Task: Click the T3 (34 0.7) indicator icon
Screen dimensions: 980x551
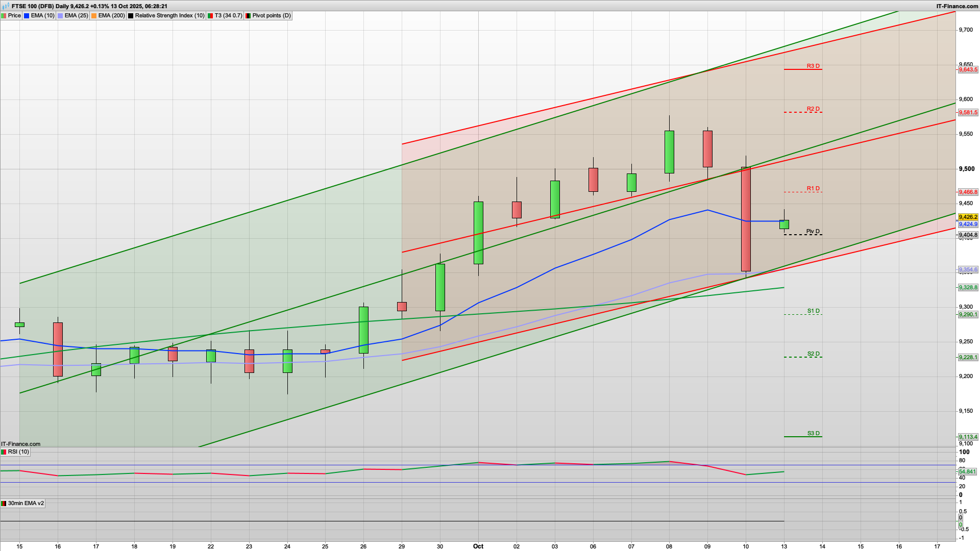Action: pos(210,16)
